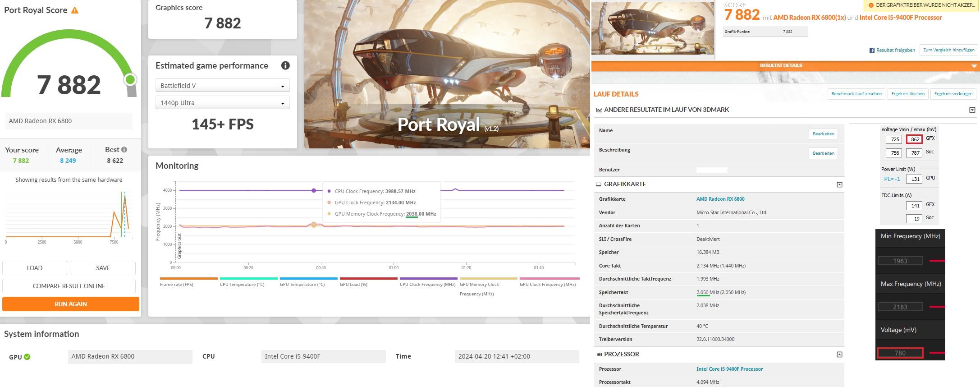Click the GFX Vmin 725 voltage field
980x387 pixels.
[894, 139]
